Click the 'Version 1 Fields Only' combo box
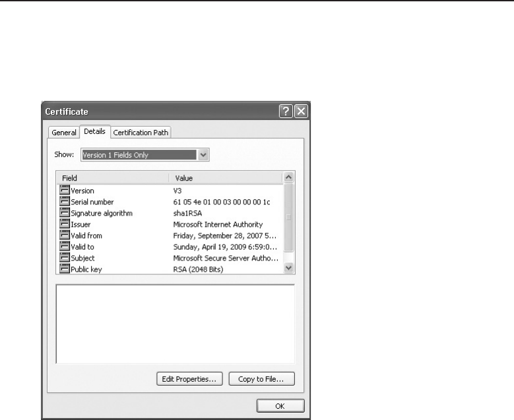The height and width of the screenshot is (420, 514). [145, 155]
